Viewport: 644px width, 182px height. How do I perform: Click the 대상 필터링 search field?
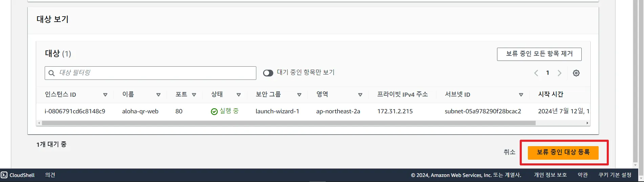pyautogui.click(x=150, y=73)
